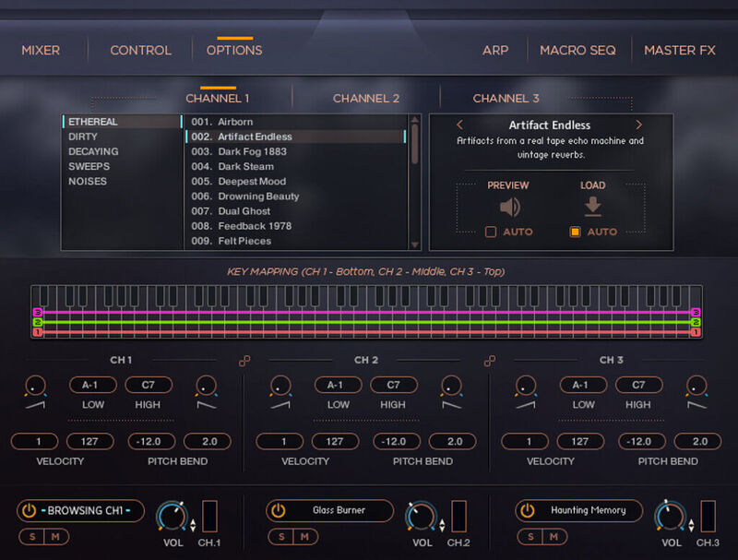Mute channel 1 with M button
738x560 pixels.
coord(54,536)
